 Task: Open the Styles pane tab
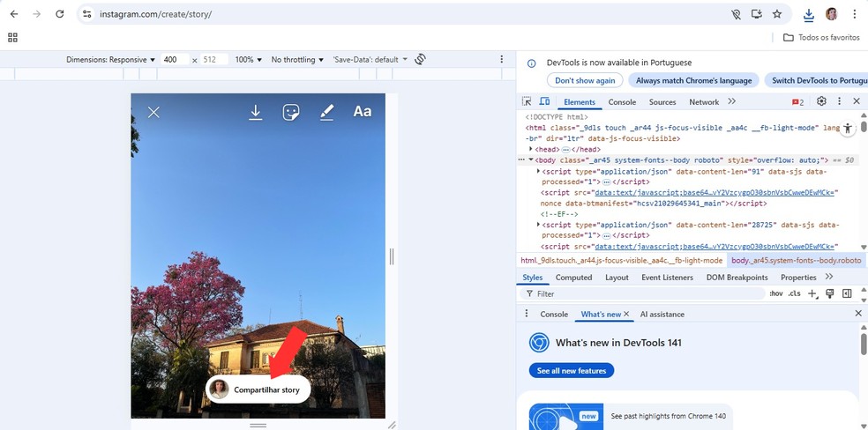(x=533, y=278)
